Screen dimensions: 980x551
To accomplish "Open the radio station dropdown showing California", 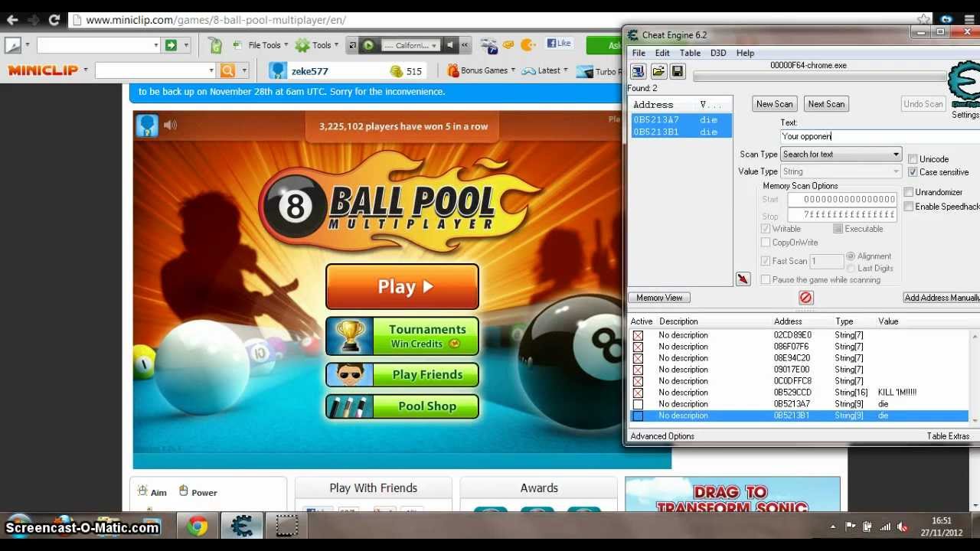I will 410,45.
